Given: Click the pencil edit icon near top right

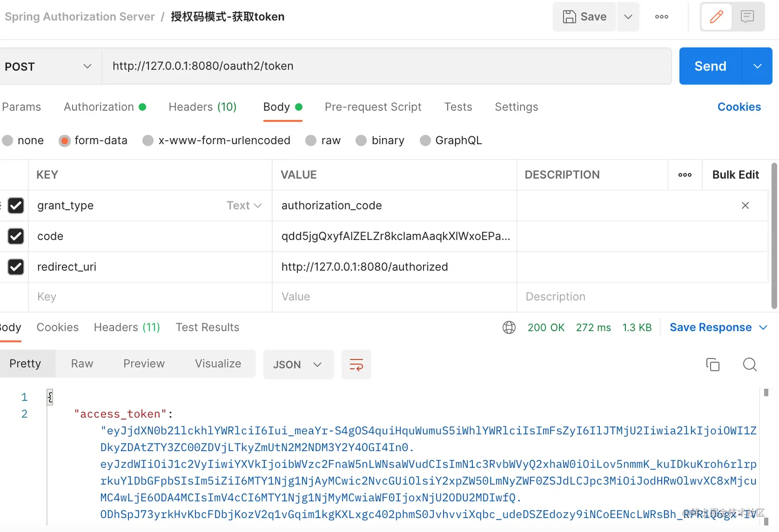Looking at the screenshot, I should click(x=716, y=16).
